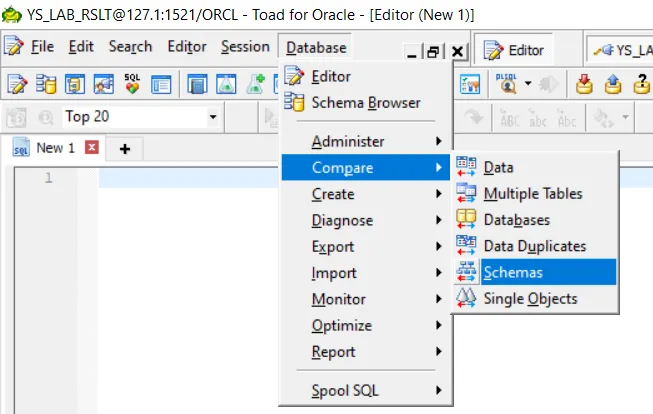Expand the Create submenu
The height and width of the screenshot is (414, 653).
(366, 194)
